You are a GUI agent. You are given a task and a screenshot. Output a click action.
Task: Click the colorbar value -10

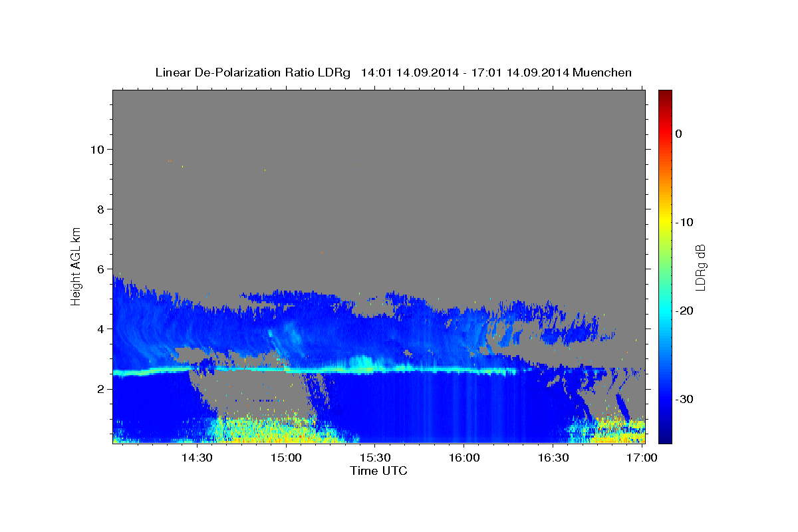coord(684,222)
